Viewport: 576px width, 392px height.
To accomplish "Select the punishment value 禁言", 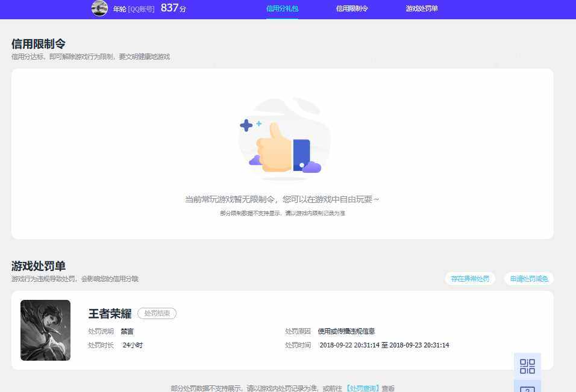I will click(127, 331).
